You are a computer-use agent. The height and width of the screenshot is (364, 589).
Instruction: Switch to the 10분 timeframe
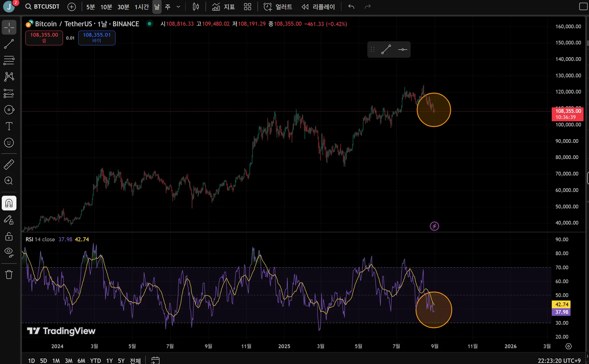pyautogui.click(x=106, y=7)
